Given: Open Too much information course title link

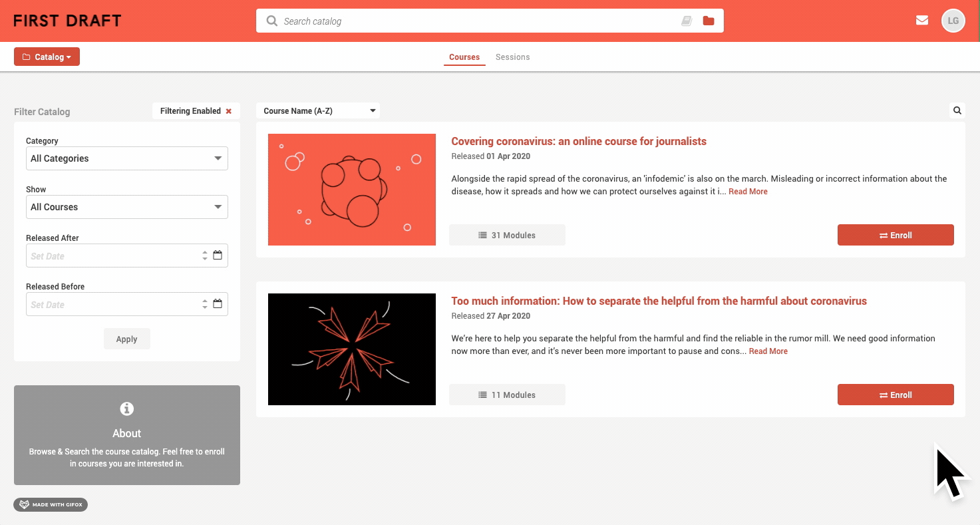Looking at the screenshot, I should (659, 301).
